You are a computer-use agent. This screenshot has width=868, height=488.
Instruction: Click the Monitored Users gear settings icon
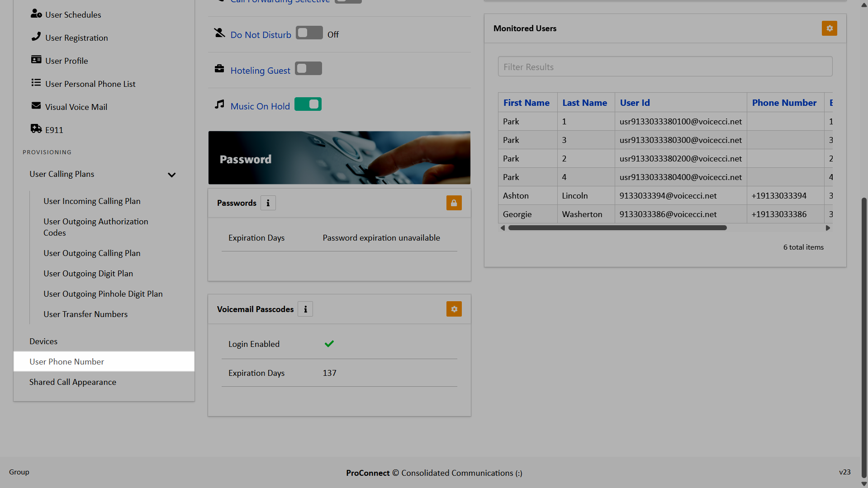click(829, 28)
